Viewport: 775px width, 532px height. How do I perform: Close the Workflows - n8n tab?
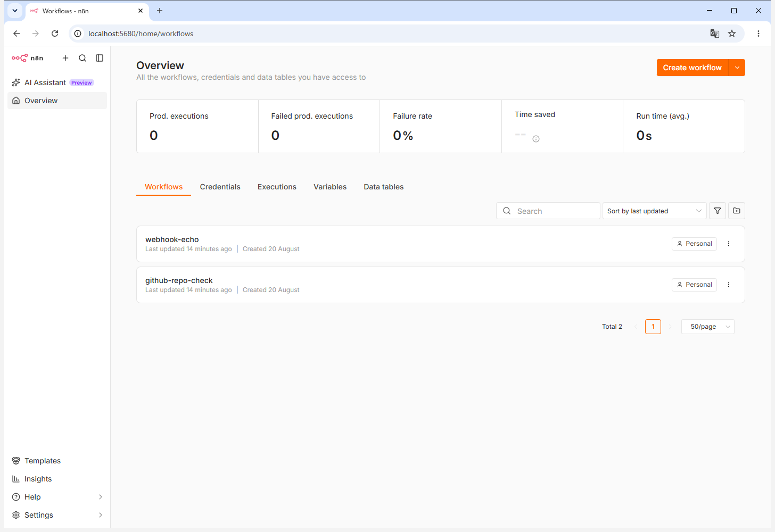[141, 11]
